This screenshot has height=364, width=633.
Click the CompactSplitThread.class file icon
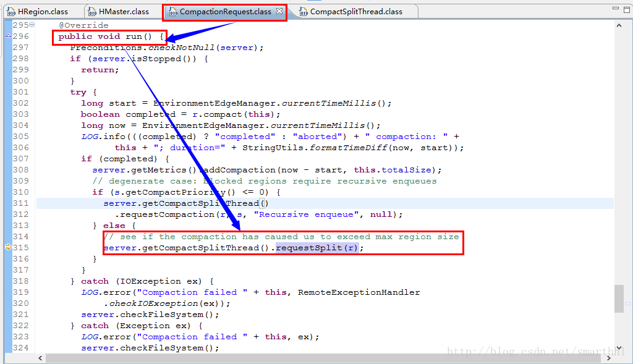(304, 12)
